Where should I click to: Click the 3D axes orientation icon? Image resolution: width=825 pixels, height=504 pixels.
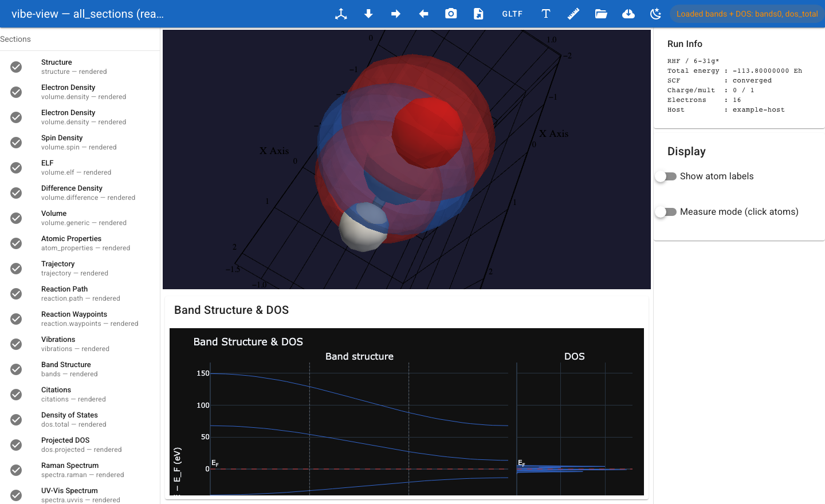341,14
